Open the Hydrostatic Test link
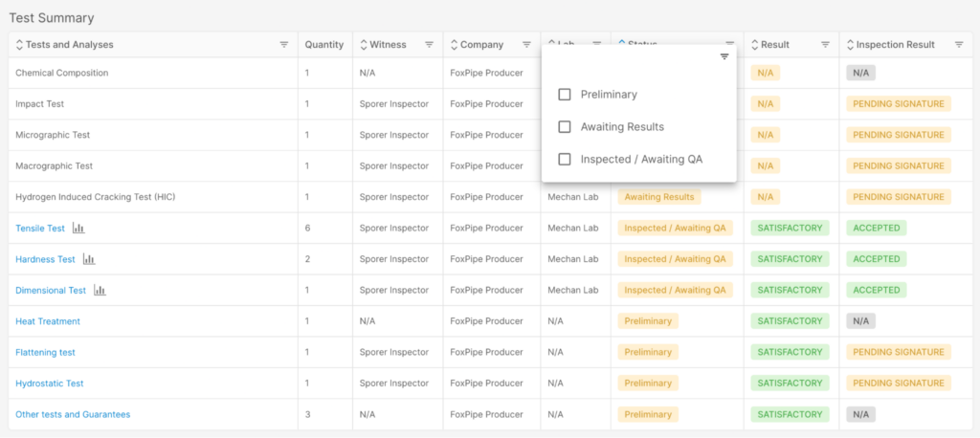Screen dimensions: 980x438 point(50,383)
